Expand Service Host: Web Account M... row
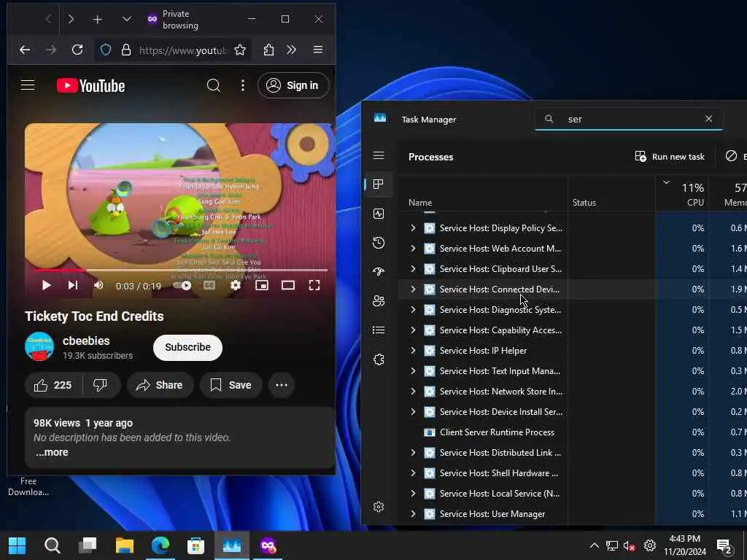The height and width of the screenshot is (560, 747). (x=413, y=249)
